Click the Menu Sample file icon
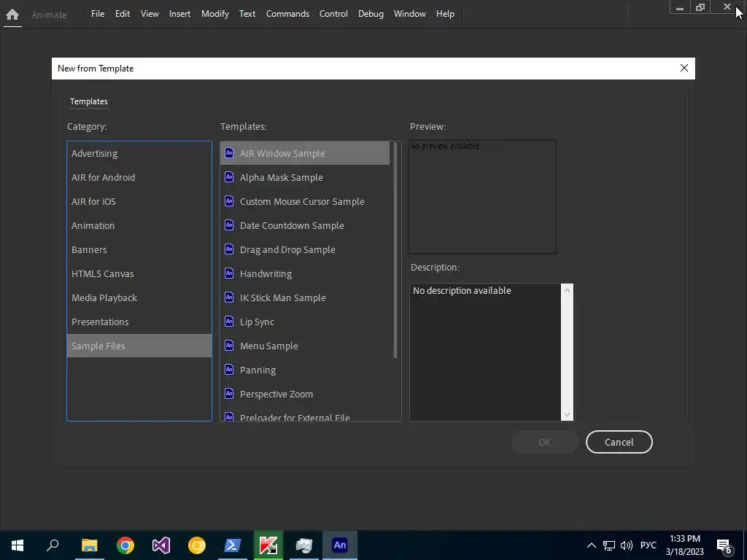Image resolution: width=747 pixels, height=560 pixels. 229,345
